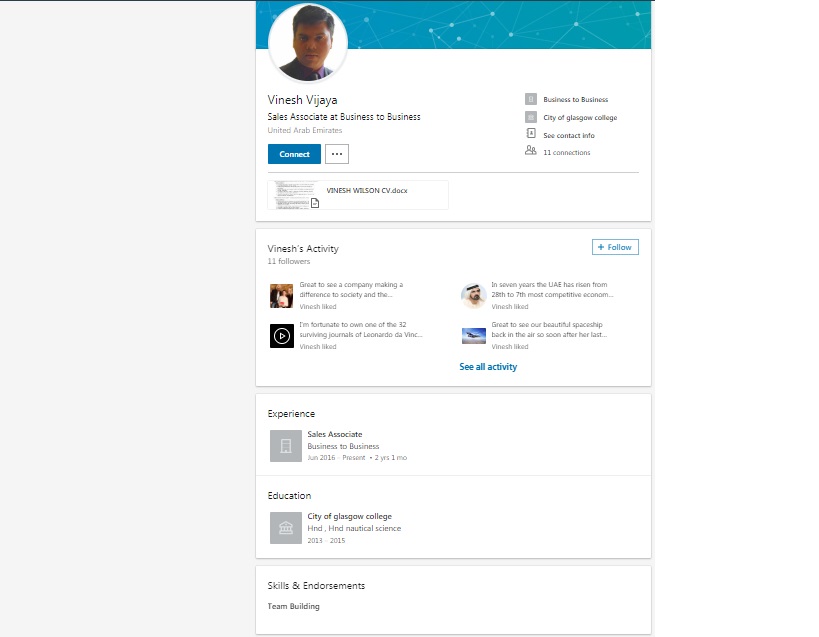The height and width of the screenshot is (637, 819).
Task: Click the contact info address book icon
Action: (x=531, y=134)
